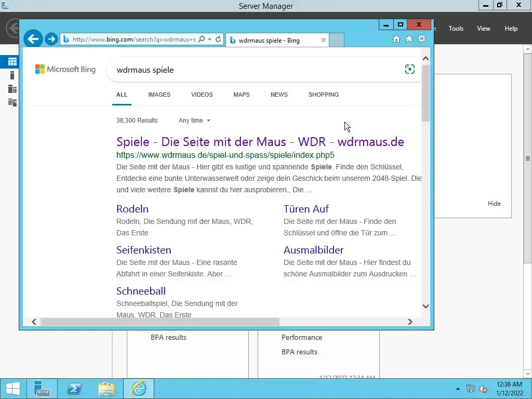The height and width of the screenshot is (399, 532).
Task: Open the taskbar clock and date
Action: [x=509, y=389]
